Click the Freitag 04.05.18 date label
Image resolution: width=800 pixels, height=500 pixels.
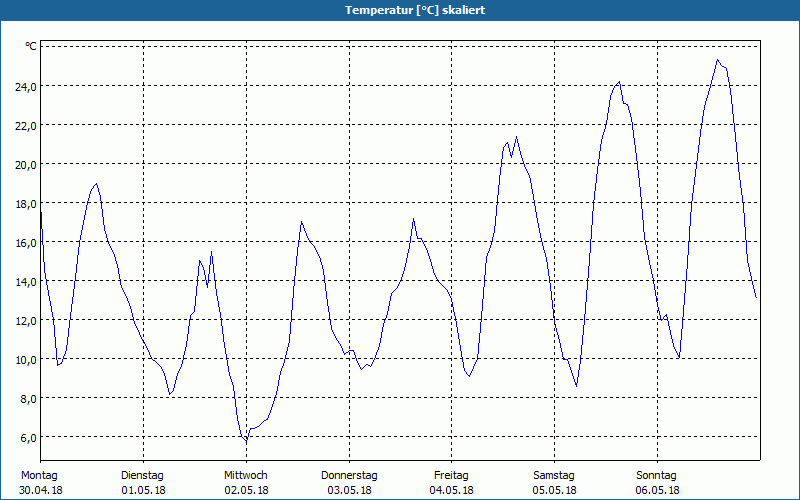click(x=452, y=483)
